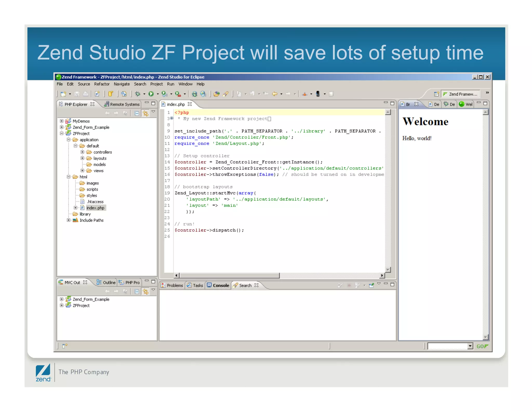532x411 pixels.
Task: Switch to the Outline tab
Action: tap(106, 282)
